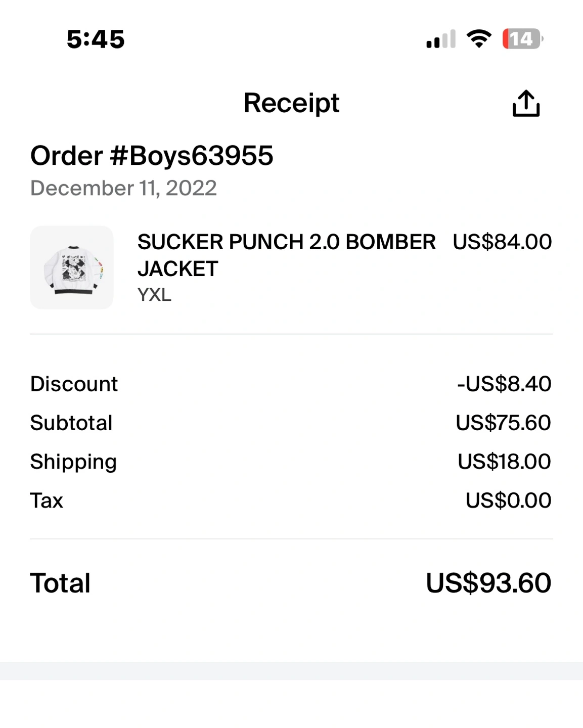Open the bomber jacket product thumbnail
The height and width of the screenshot is (728, 583).
72,267
